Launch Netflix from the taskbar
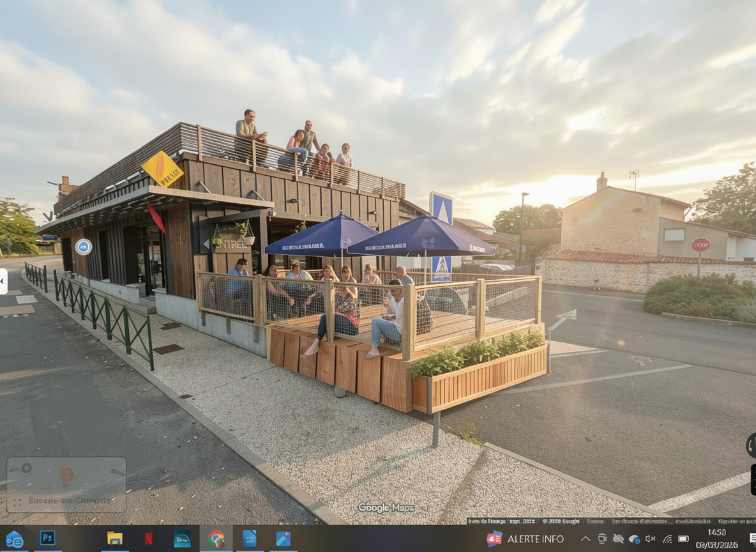 pos(149,539)
